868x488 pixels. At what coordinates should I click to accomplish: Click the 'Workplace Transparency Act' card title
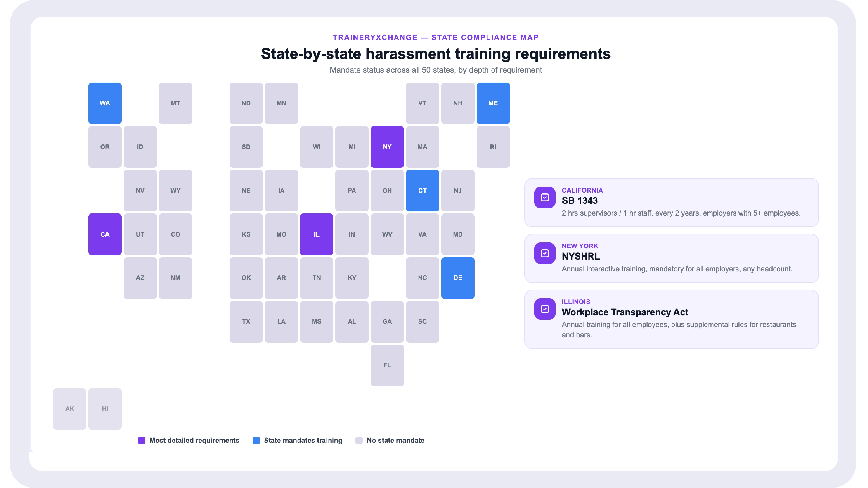click(625, 312)
